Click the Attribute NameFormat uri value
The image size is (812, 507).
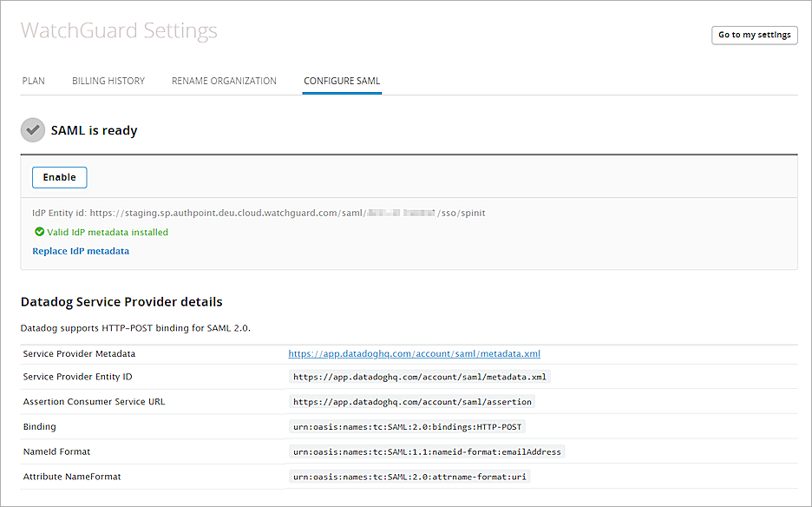[410, 476]
